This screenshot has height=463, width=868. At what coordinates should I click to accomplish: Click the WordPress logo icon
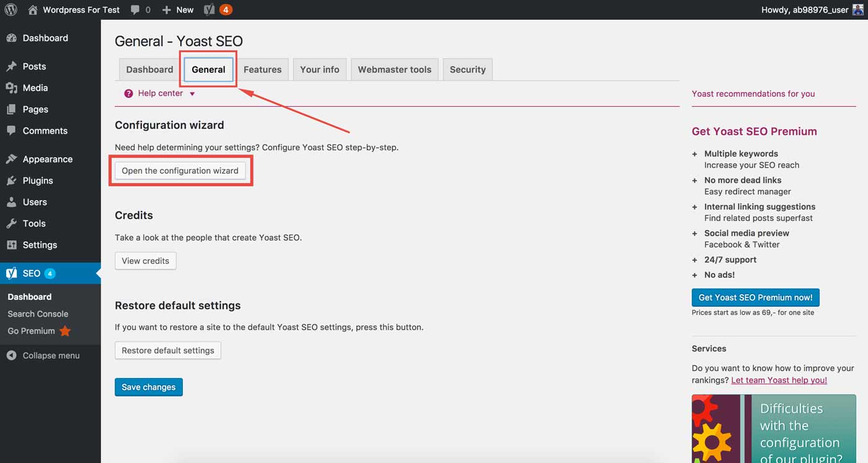[11, 10]
